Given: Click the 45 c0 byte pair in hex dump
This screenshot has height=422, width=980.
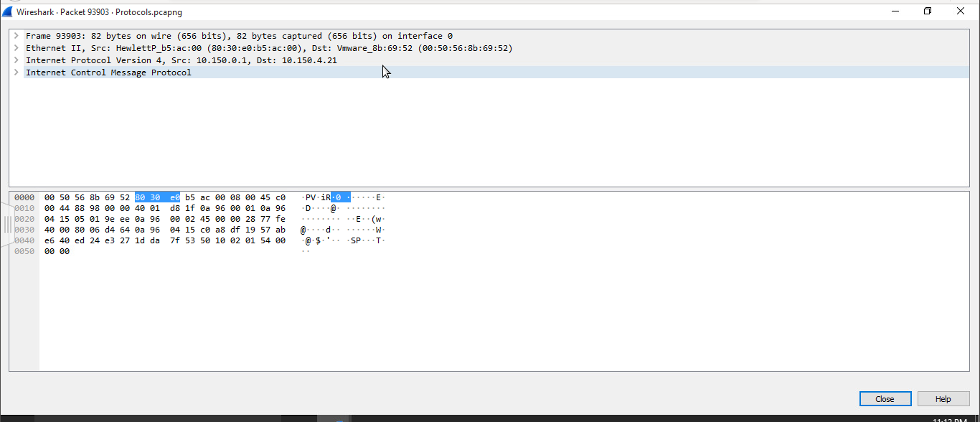Looking at the screenshot, I should [273, 197].
